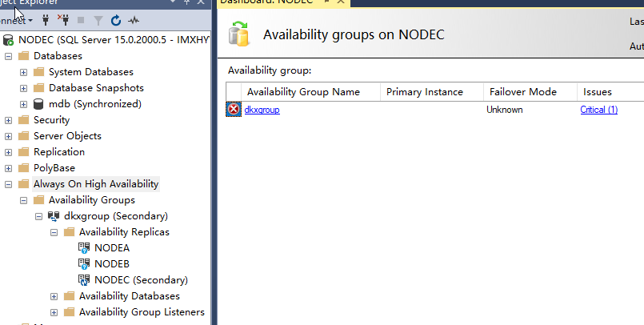The width and height of the screenshot is (644, 325).
Task: Click the Refresh icon in Object Explorer toolbar
Action: (x=116, y=20)
